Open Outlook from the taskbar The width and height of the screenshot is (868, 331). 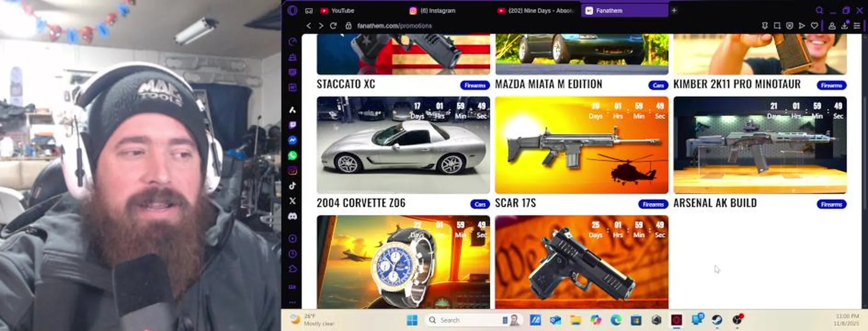coord(555,320)
